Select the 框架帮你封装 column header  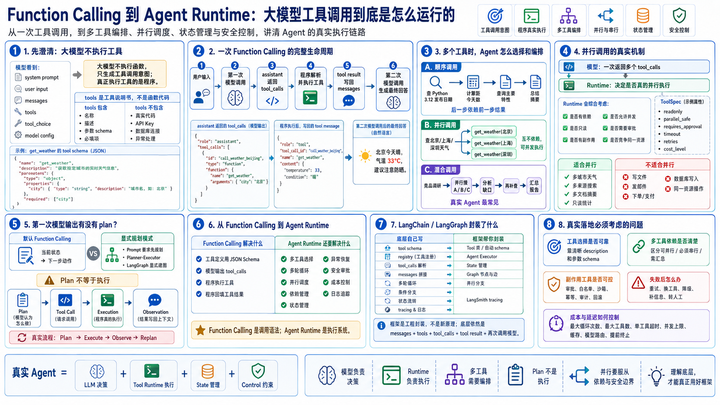pos(488,239)
